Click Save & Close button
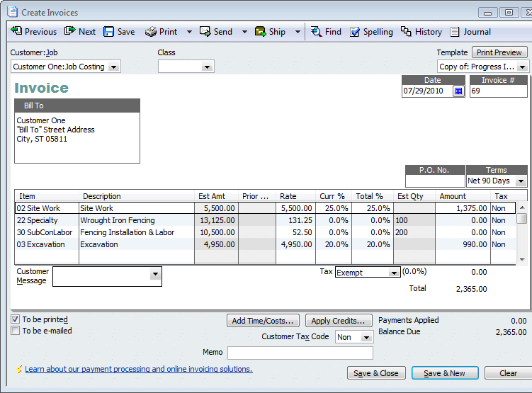Image resolution: width=532 pixels, height=393 pixels. pyautogui.click(x=376, y=373)
